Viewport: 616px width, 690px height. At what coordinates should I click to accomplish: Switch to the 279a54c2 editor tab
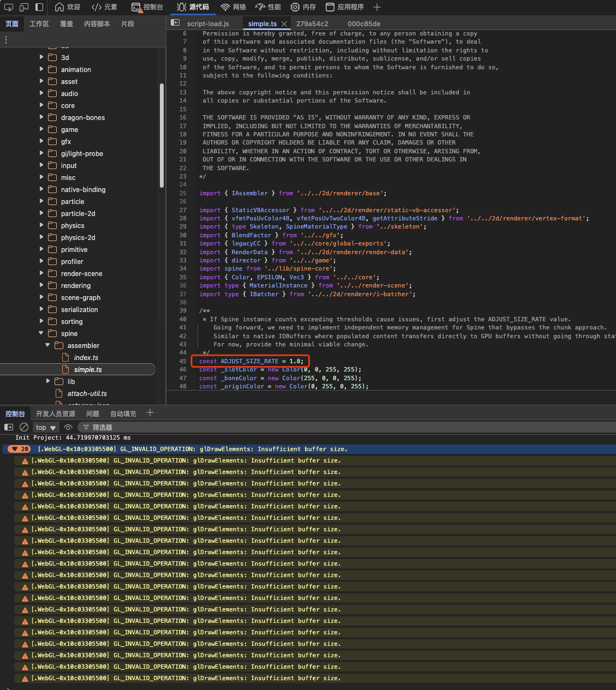(312, 24)
